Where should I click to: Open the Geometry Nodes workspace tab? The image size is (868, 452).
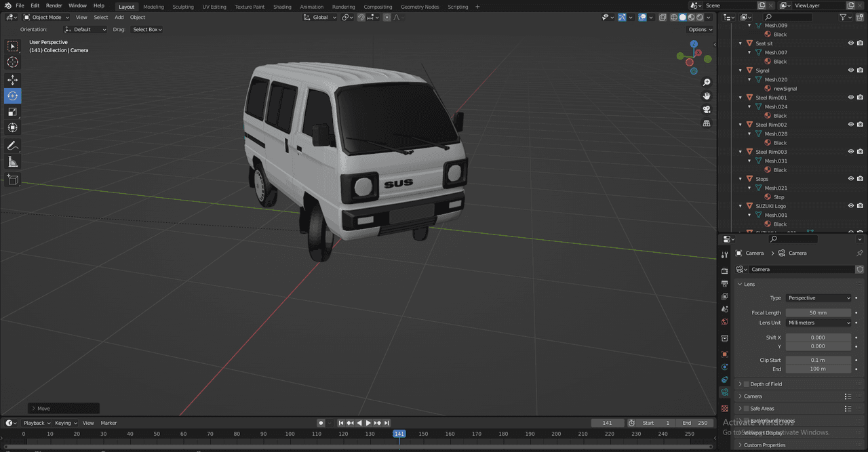point(420,7)
